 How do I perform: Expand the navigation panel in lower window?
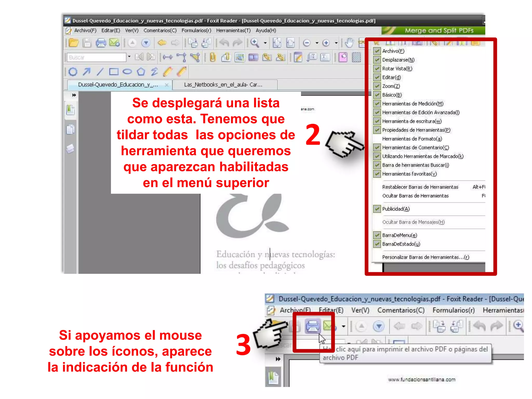coord(278,359)
